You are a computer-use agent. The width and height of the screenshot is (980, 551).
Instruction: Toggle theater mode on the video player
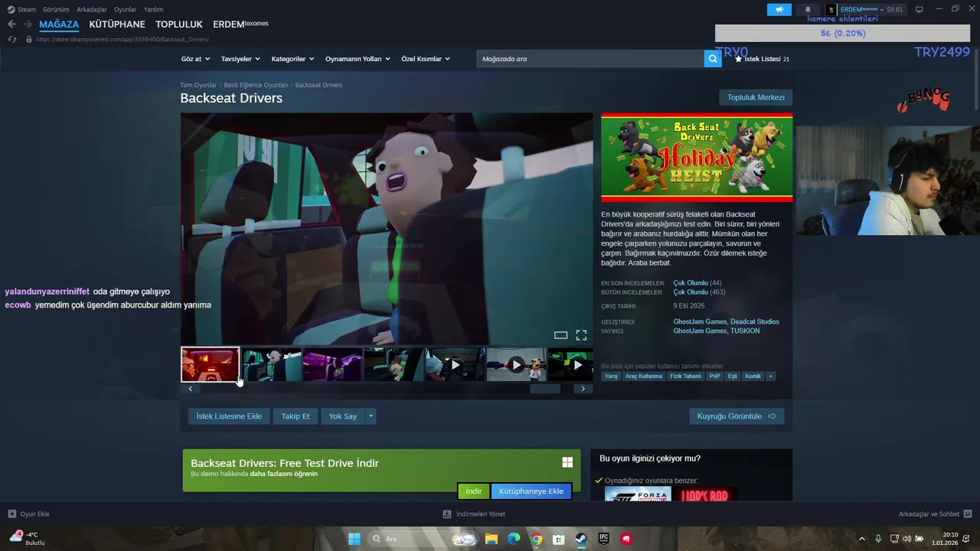click(560, 335)
